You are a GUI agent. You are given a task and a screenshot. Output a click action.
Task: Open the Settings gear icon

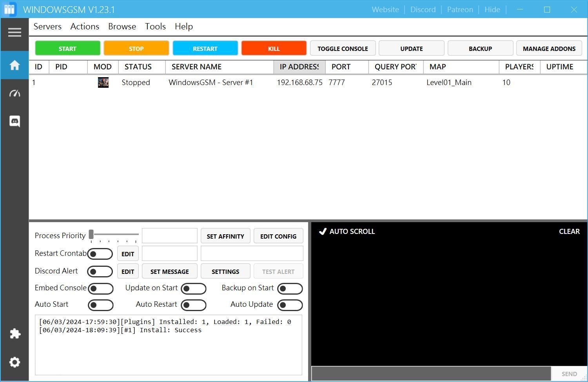(15, 362)
